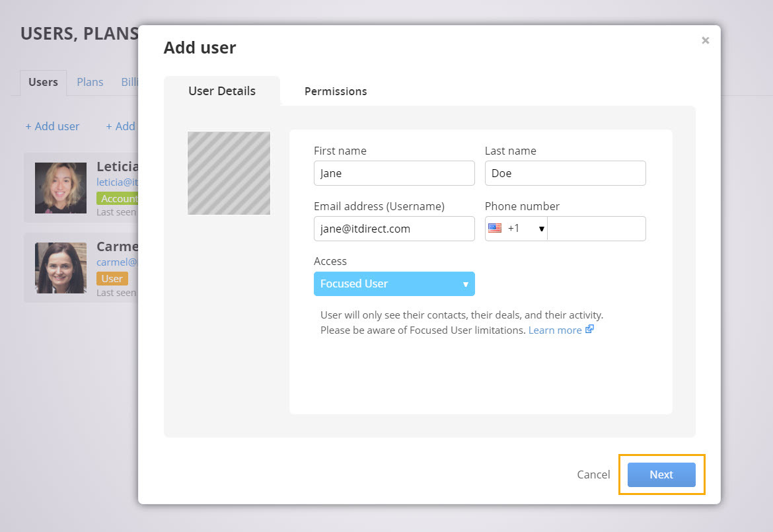The height and width of the screenshot is (532, 773).
Task: Click the US flag icon
Action: 495,228
